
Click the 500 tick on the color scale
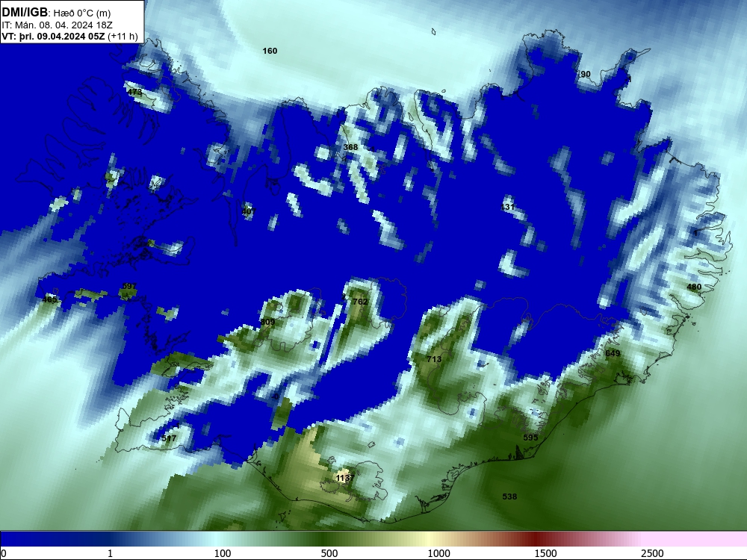coord(329,553)
